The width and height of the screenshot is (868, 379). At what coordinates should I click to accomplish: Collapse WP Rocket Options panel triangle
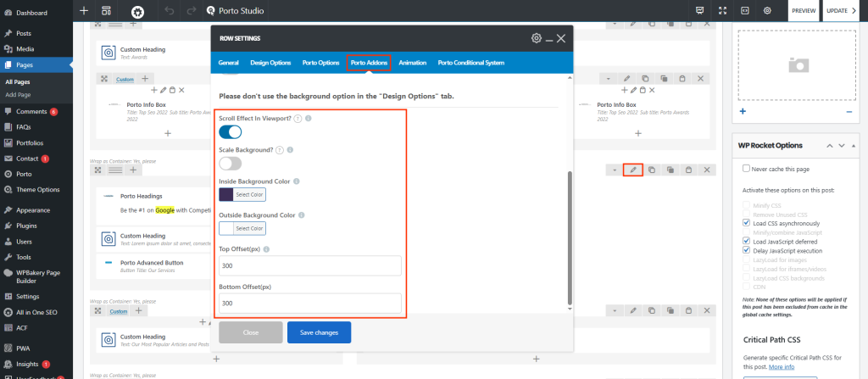pyautogui.click(x=854, y=146)
